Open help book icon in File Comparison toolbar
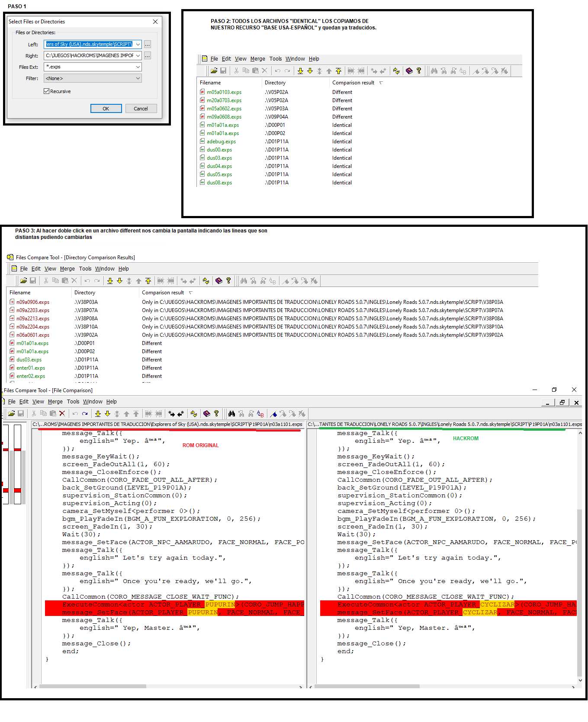 [207, 413]
